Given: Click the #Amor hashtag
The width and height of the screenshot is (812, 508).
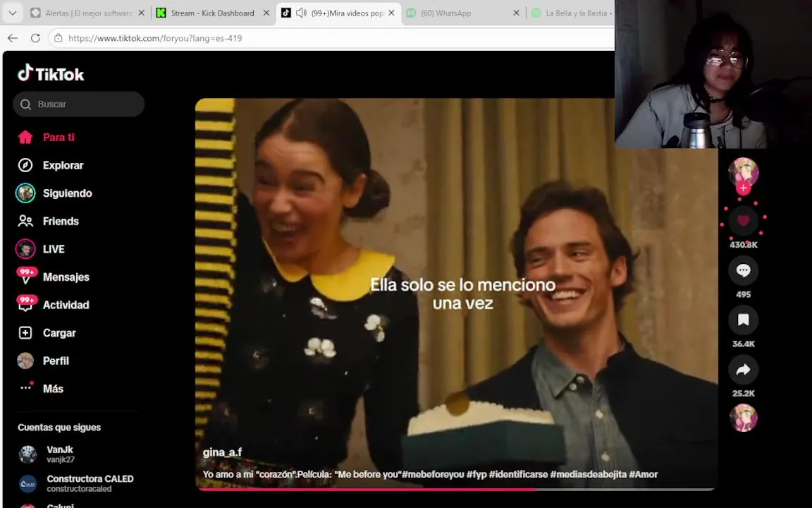Looking at the screenshot, I should pos(643,475).
